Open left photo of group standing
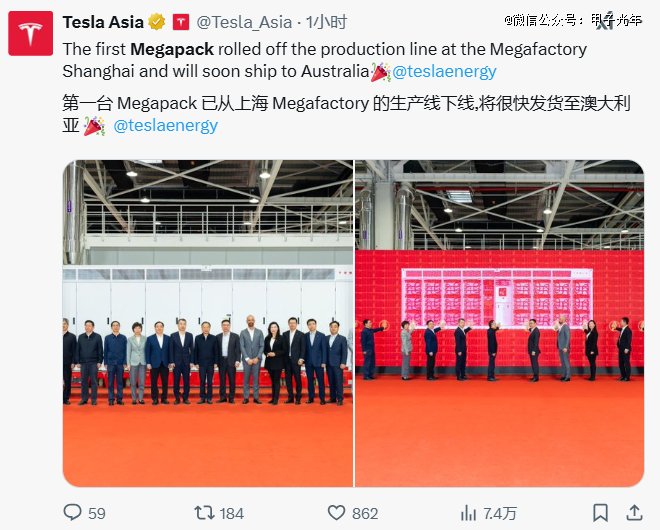660x530 pixels. click(x=208, y=323)
